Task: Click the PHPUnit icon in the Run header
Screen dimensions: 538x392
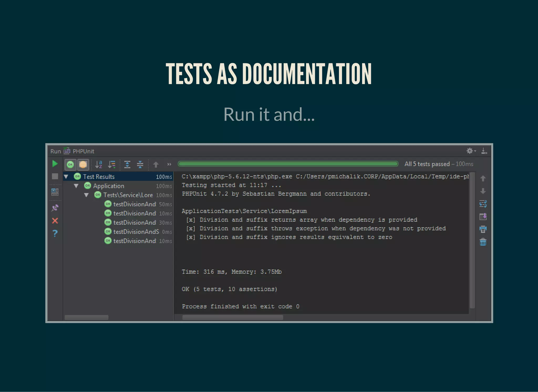Action: pyautogui.click(x=67, y=151)
